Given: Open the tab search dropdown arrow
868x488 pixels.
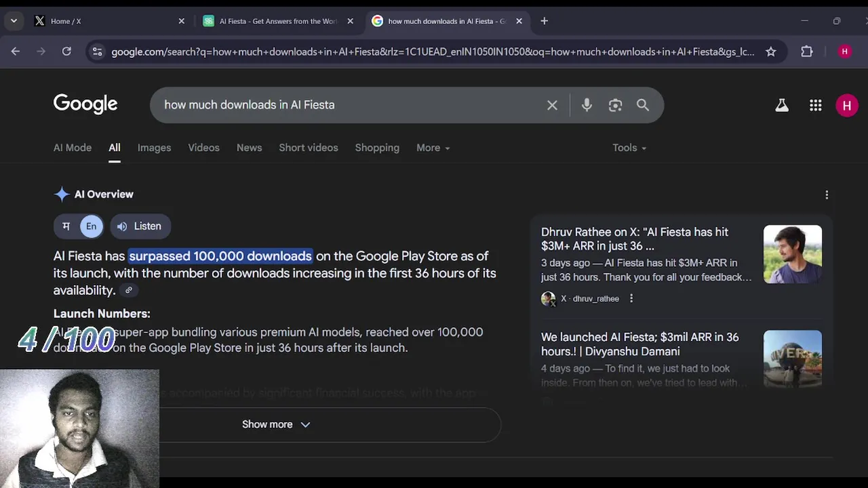Looking at the screenshot, I should pyautogui.click(x=14, y=21).
